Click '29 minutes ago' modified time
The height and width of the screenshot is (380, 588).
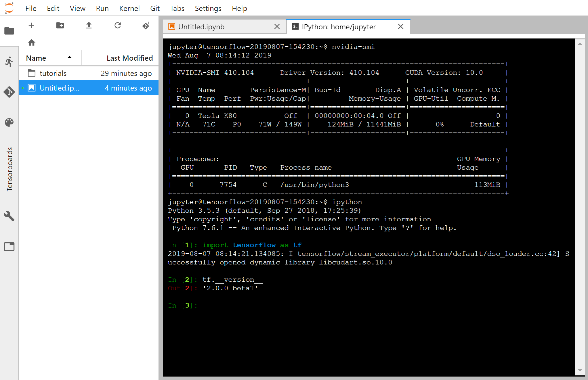click(x=126, y=74)
